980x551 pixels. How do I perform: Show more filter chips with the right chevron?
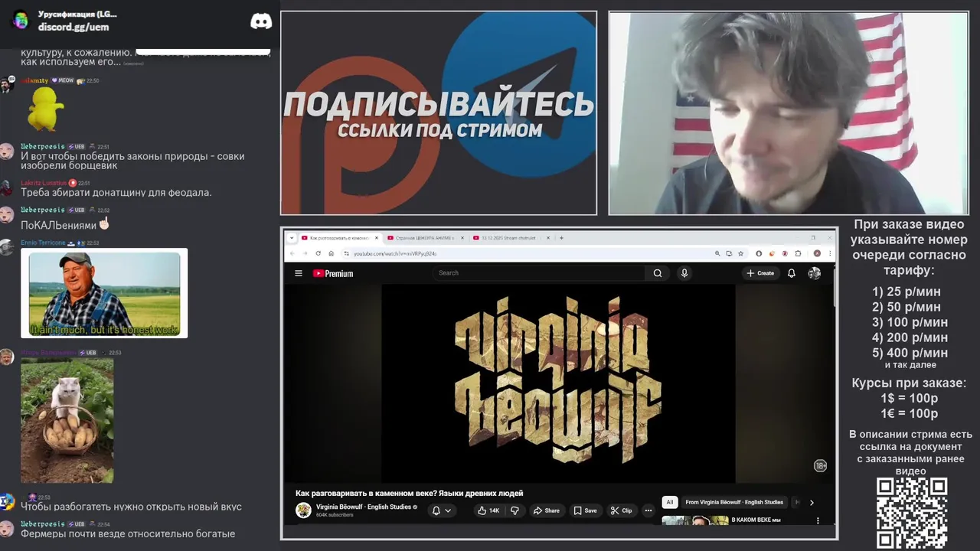coord(812,503)
